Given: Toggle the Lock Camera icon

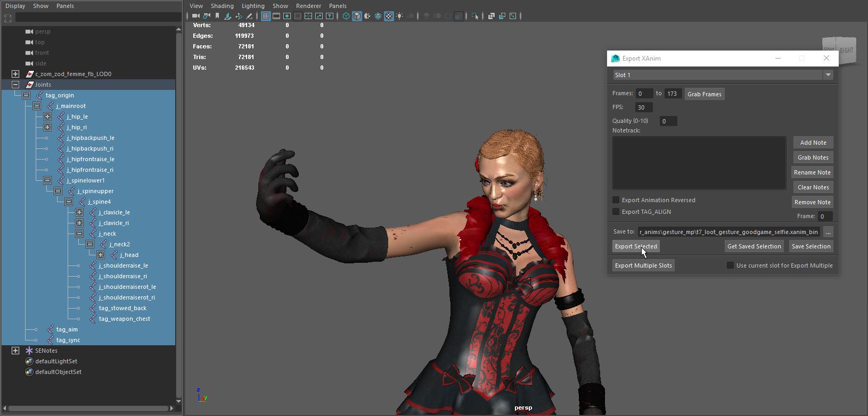Looking at the screenshot, I should [206, 16].
